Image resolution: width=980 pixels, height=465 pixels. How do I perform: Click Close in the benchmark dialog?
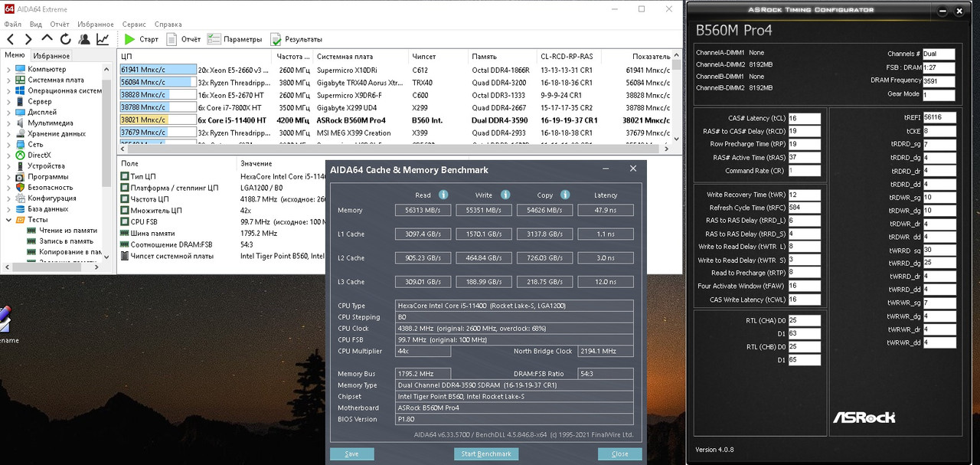619,454
